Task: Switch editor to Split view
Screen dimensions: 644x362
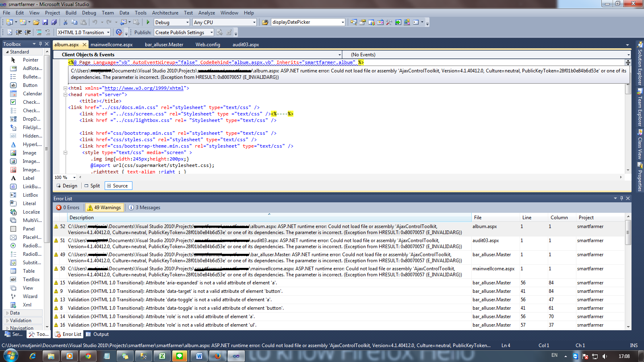Action: (92, 186)
